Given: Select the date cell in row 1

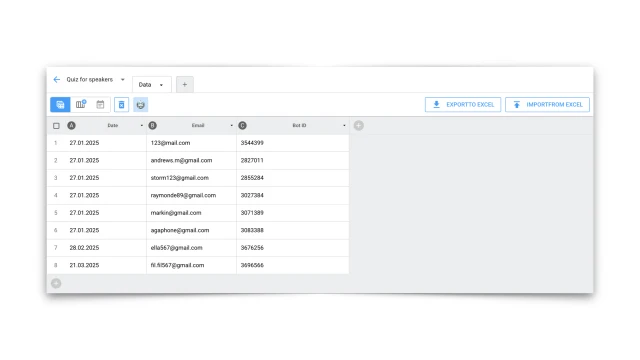Looking at the screenshot, I should [105, 143].
